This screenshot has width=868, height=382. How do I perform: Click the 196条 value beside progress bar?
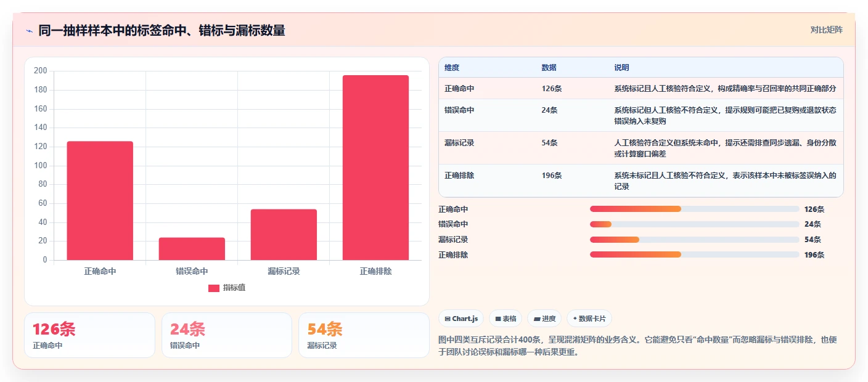pyautogui.click(x=814, y=254)
